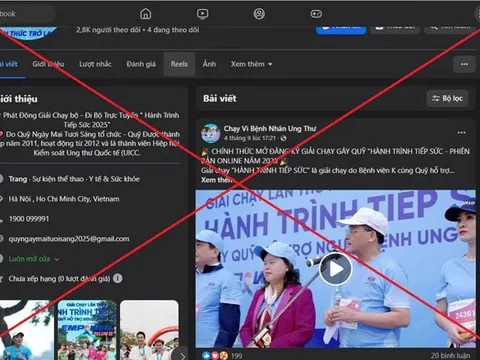Expand the Xem thêm dropdown

(x=251, y=64)
